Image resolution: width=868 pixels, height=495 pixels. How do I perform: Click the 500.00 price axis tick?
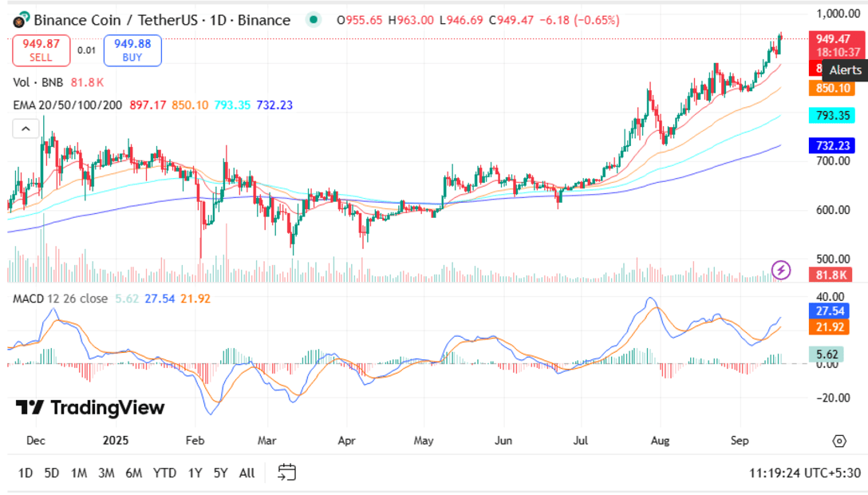coord(833,259)
